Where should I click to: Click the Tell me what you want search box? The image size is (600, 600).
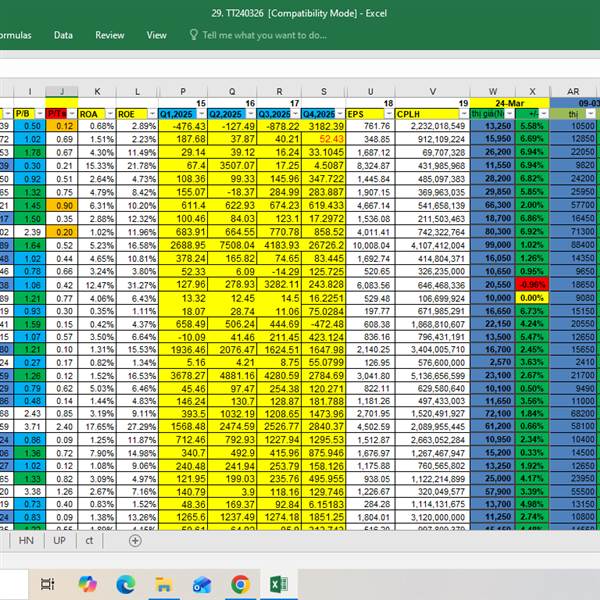[x=264, y=35]
